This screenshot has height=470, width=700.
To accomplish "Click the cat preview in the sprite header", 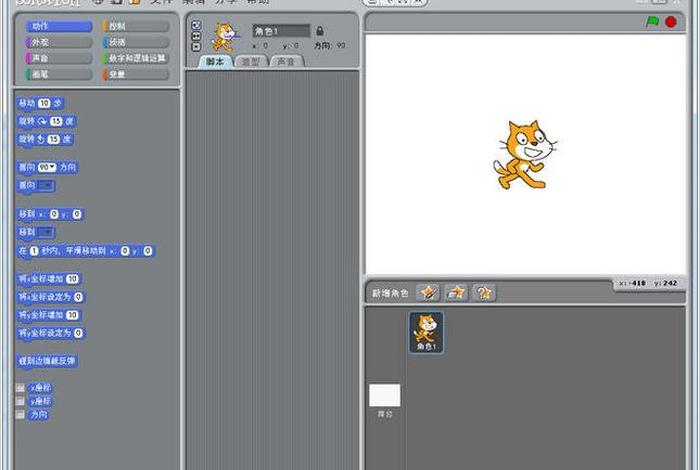I will 225,37.
